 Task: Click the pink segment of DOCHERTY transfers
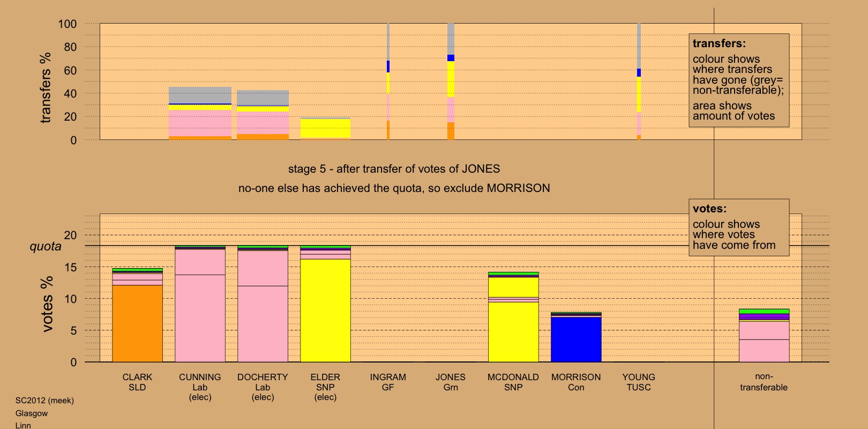(x=263, y=123)
